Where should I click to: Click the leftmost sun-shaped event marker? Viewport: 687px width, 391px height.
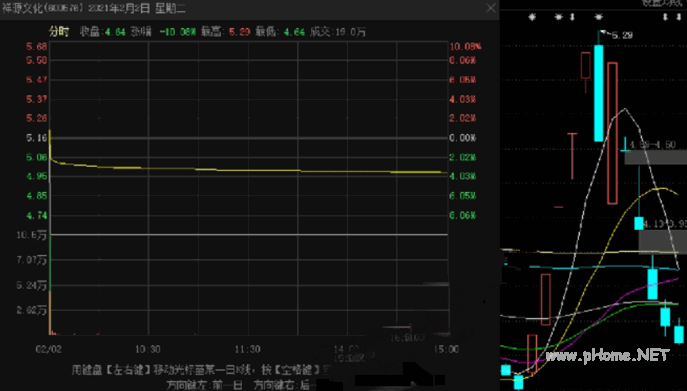532,17
